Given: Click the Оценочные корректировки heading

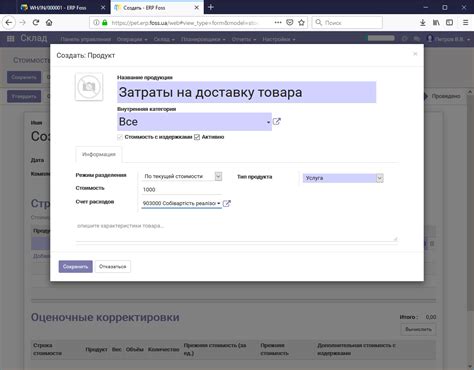Looking at the screenshot, I should [105, 317].
